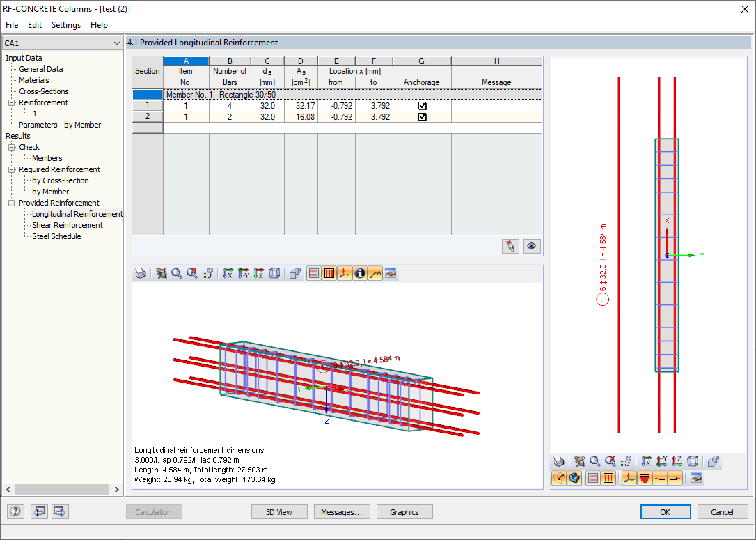Image resolution: width=756 pixels, height=540 pixels.
Task: Cancel zoom with the crossed magnifier icon
Action: tap(191, 273)
